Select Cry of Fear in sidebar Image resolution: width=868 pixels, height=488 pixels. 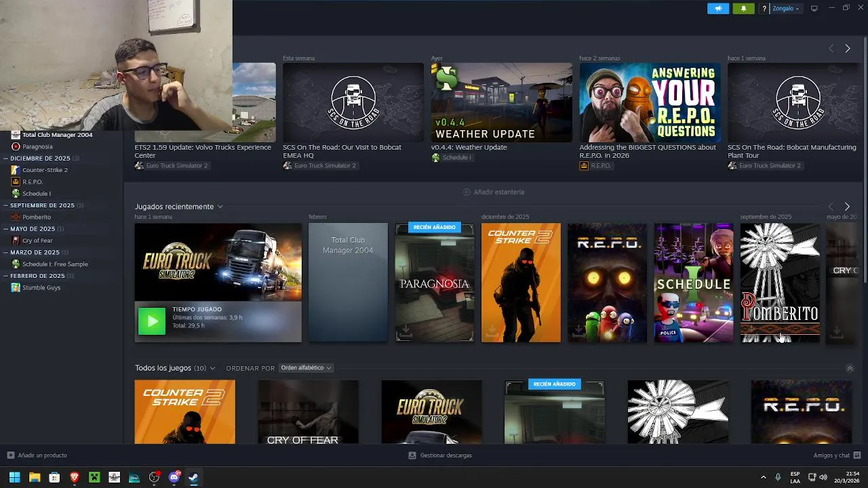pyautogui.click(x=37, y=241)
